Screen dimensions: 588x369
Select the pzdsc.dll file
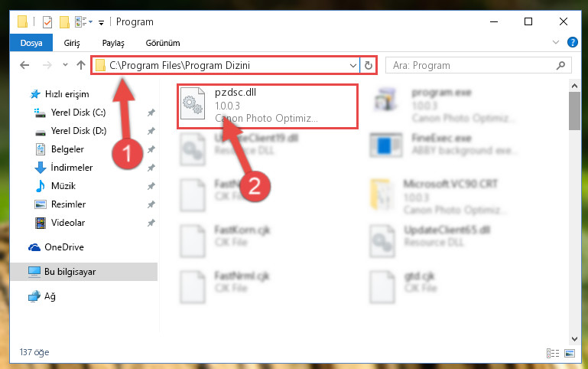pos(268,106)
